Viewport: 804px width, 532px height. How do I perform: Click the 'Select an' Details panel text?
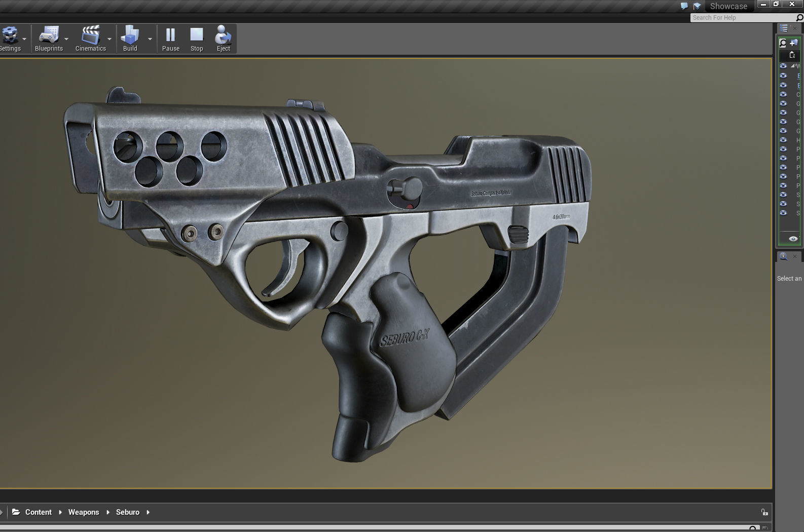(789, 279)
